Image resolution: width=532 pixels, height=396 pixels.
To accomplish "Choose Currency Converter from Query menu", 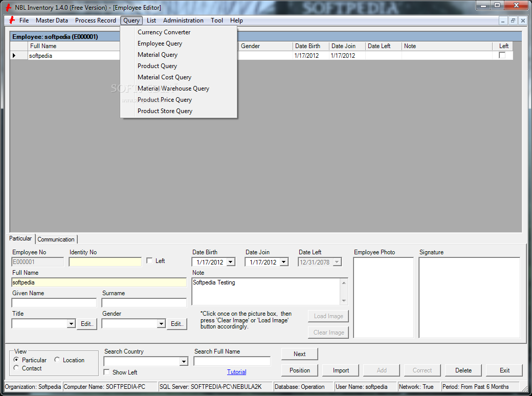I will 179,32.
